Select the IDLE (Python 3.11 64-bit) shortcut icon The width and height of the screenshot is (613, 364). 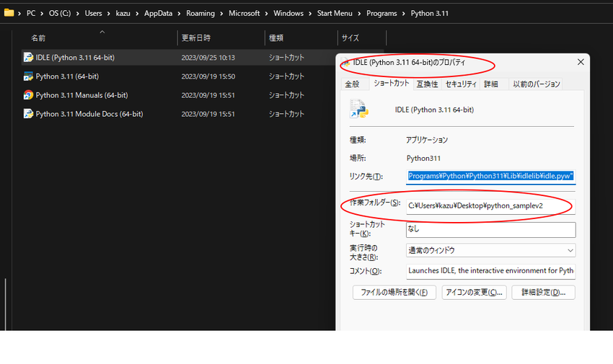coord(28,58)
